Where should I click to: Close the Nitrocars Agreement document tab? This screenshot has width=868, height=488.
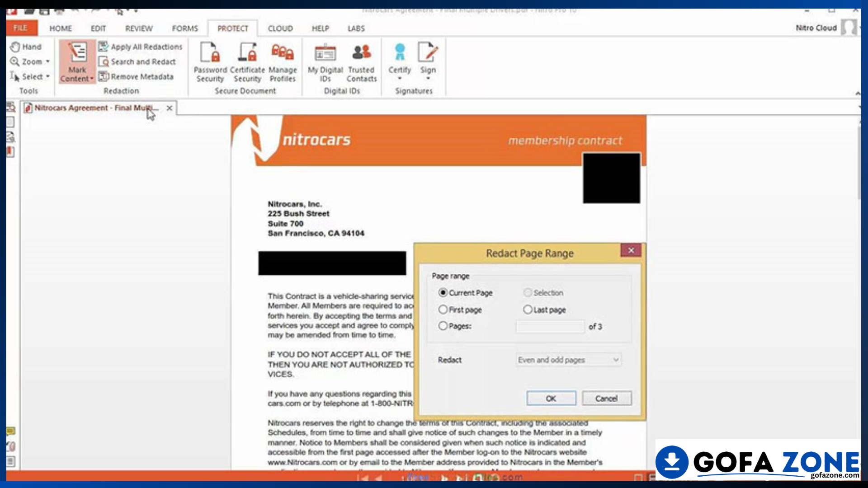(170, 108)
